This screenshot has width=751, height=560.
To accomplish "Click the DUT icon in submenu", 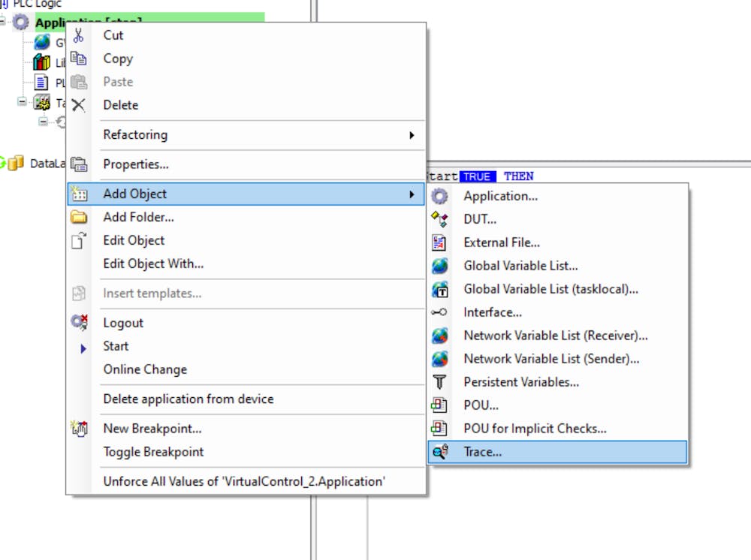I will pos(440,219).
